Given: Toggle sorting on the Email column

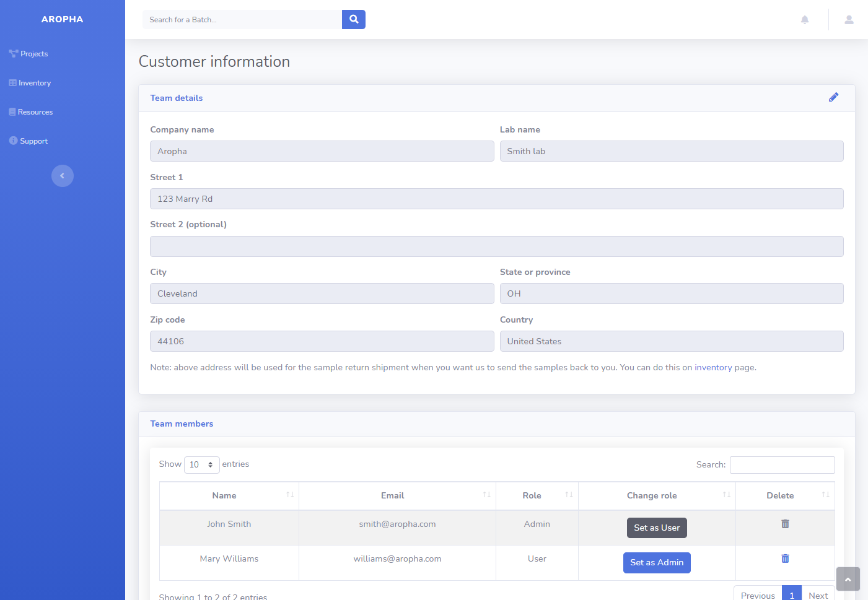Looking at the screenshot, I should (x=487, y=495).
